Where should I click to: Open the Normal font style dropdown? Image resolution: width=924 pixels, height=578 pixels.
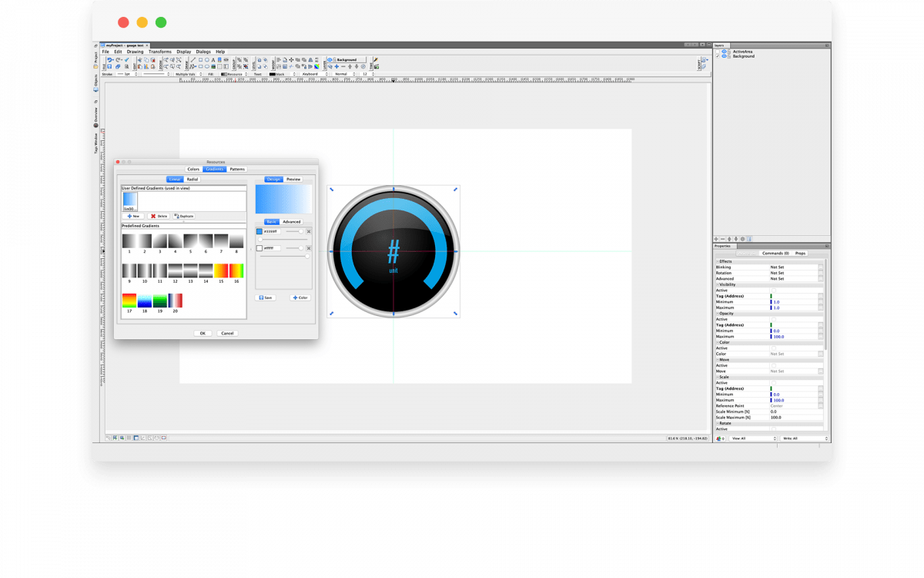(344, 74)
